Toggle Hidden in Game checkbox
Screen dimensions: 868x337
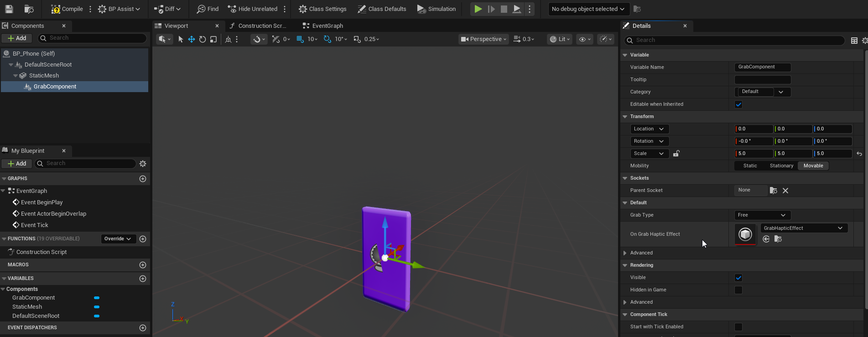tap(738, 290)
